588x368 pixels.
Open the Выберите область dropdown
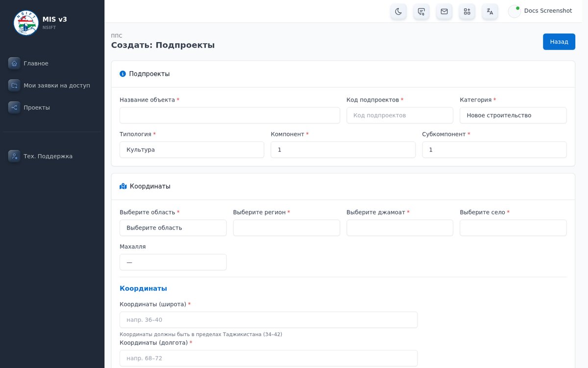click(173, 228)
